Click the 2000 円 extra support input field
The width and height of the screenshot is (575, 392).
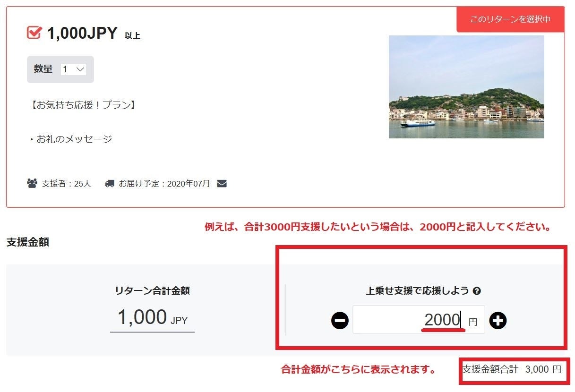(x=419, y=320)
